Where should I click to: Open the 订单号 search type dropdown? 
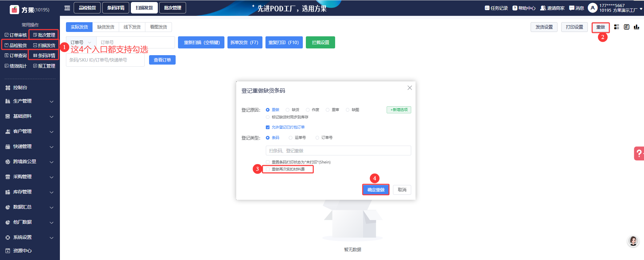coord(81,42)
